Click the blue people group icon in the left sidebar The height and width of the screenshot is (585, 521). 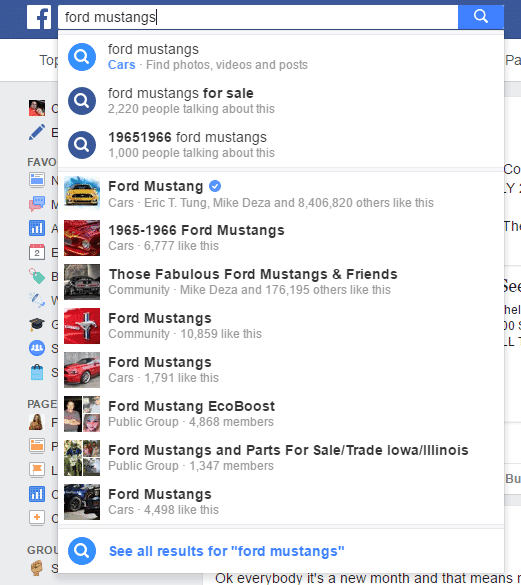(37, 348)
